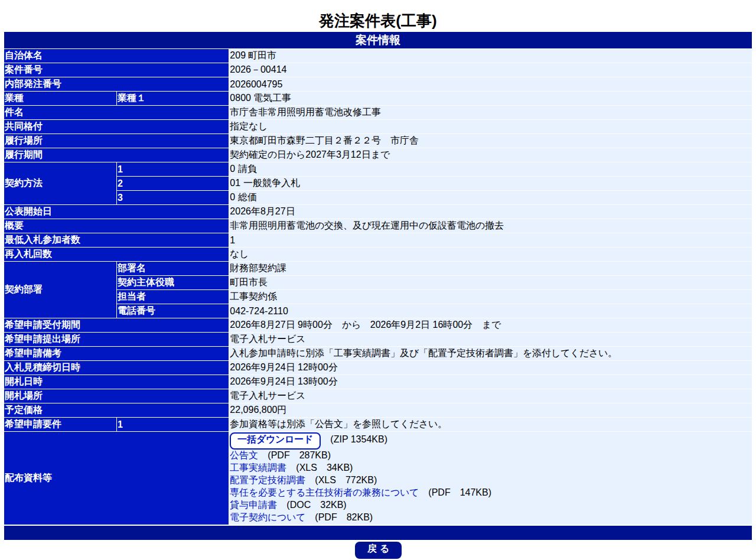Select opening time 2026年9月24日 13時00分
Screen dimensions: 756x560
pos(284,382)
